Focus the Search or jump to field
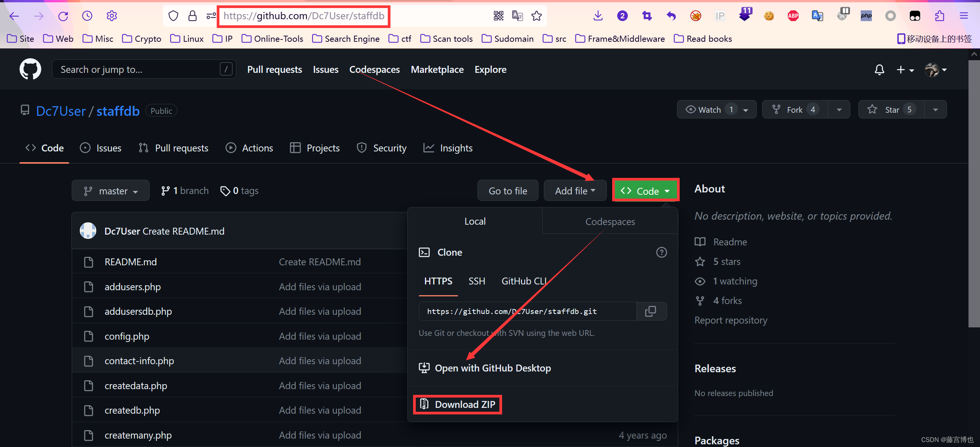This screenshot has height=447, width=980. click(144, 69)
